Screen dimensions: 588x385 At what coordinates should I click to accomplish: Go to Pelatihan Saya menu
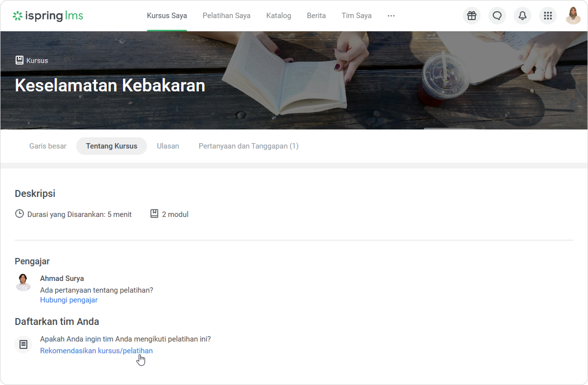226,16
